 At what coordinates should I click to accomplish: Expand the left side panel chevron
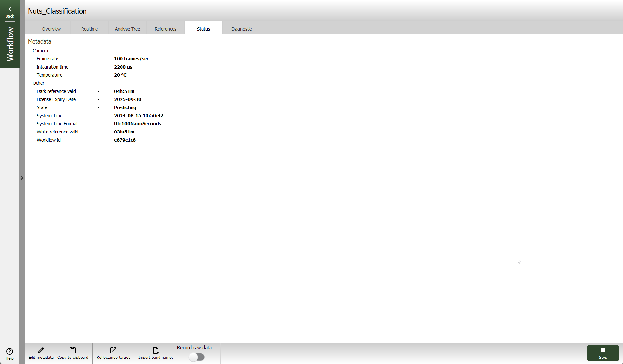[x=22, y=178]
